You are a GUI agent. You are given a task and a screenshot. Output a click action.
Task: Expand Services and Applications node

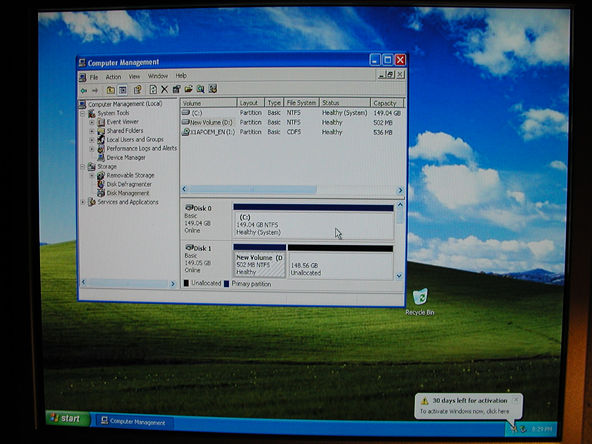pyautogui.click(x=83, y=202)
